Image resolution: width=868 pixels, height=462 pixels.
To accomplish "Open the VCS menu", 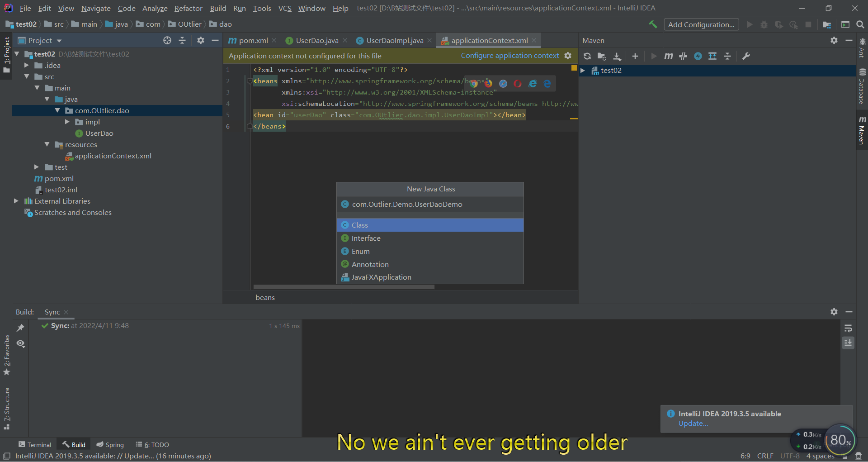I will (x=285, y=8).
